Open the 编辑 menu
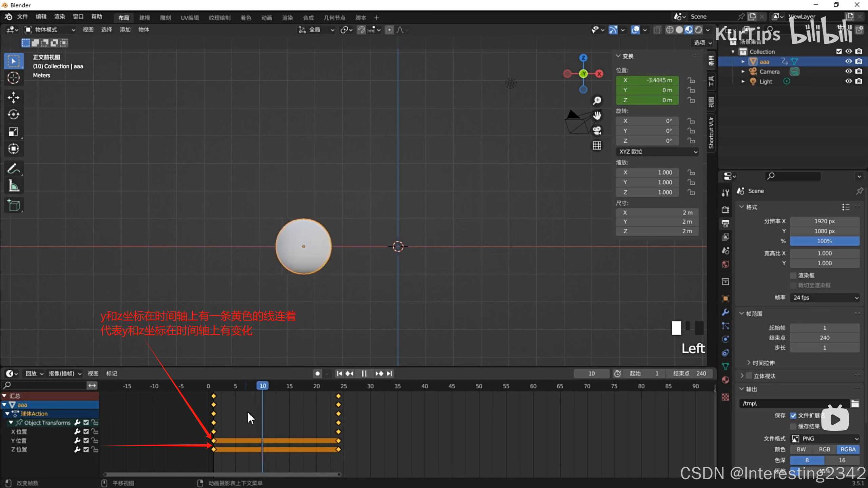Screen dimensions: 868x488 pos(41,17)
